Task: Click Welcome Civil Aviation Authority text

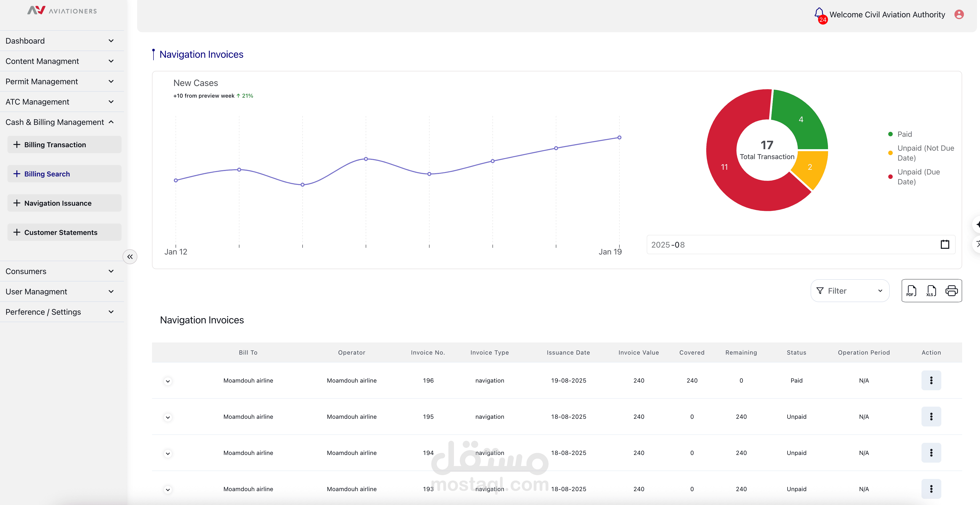Action: point(887,14)
